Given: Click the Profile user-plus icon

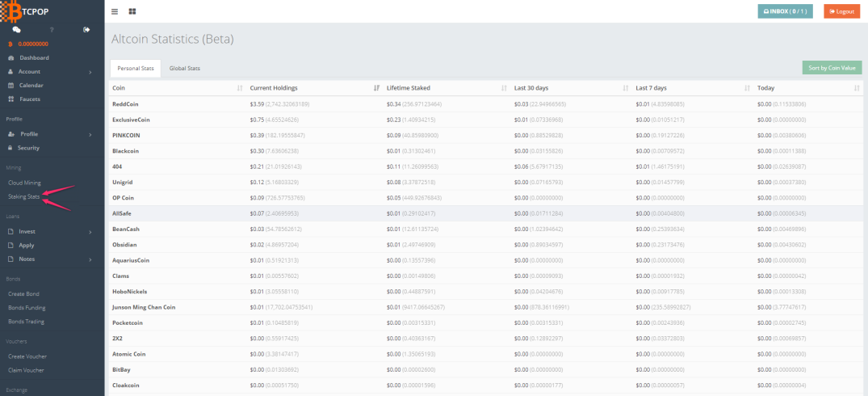Looking at the screenshot, I should [11, 134].
